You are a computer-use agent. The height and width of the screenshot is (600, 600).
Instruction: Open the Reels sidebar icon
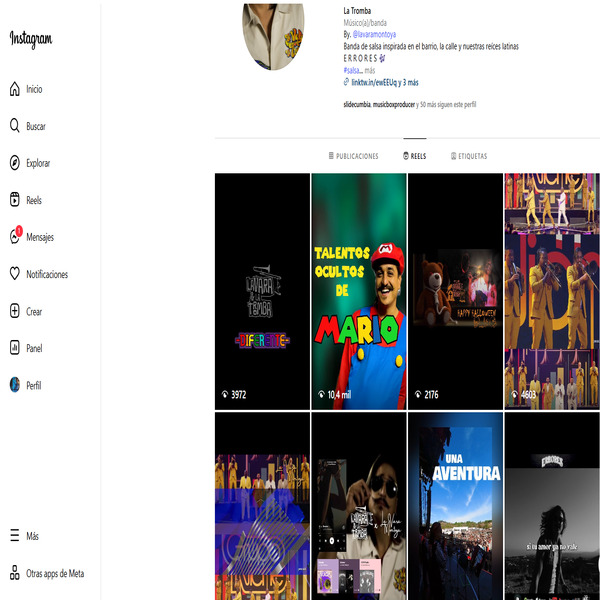(x=15, y=200)
